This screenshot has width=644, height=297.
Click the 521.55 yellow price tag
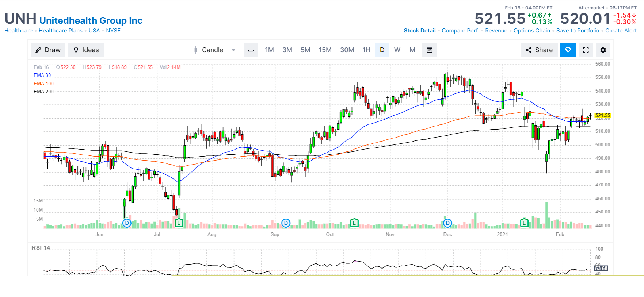click(602, 115)
